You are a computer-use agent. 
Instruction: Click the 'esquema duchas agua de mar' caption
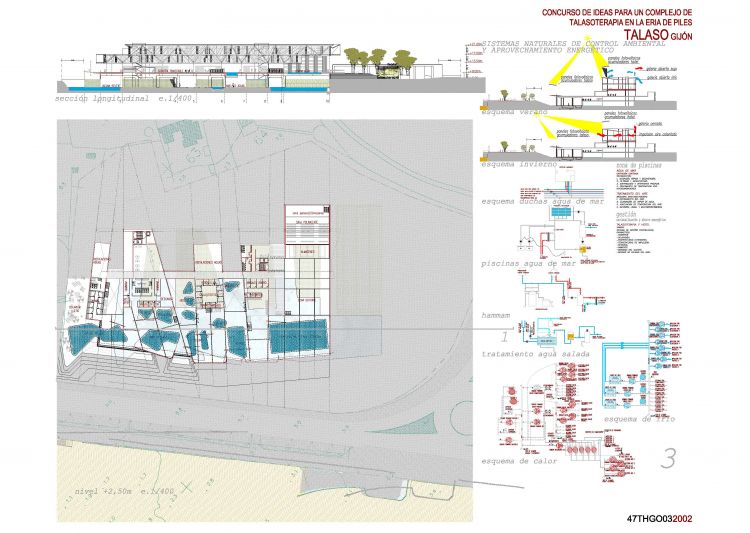540,200
